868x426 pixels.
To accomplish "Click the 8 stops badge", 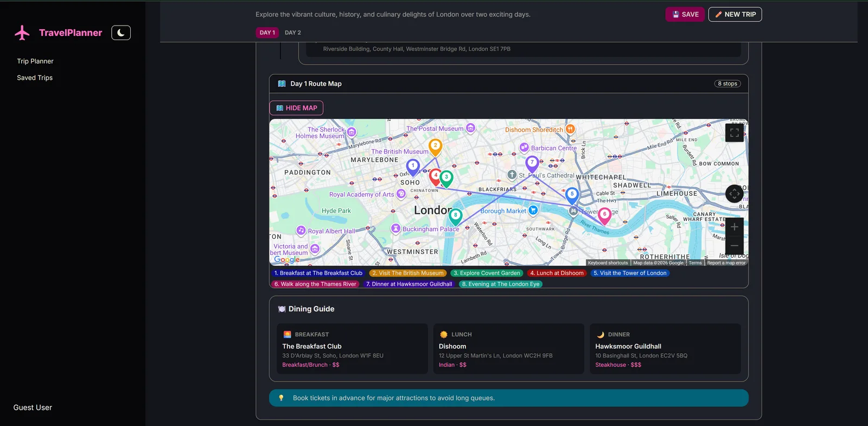I will pos(727,84).
